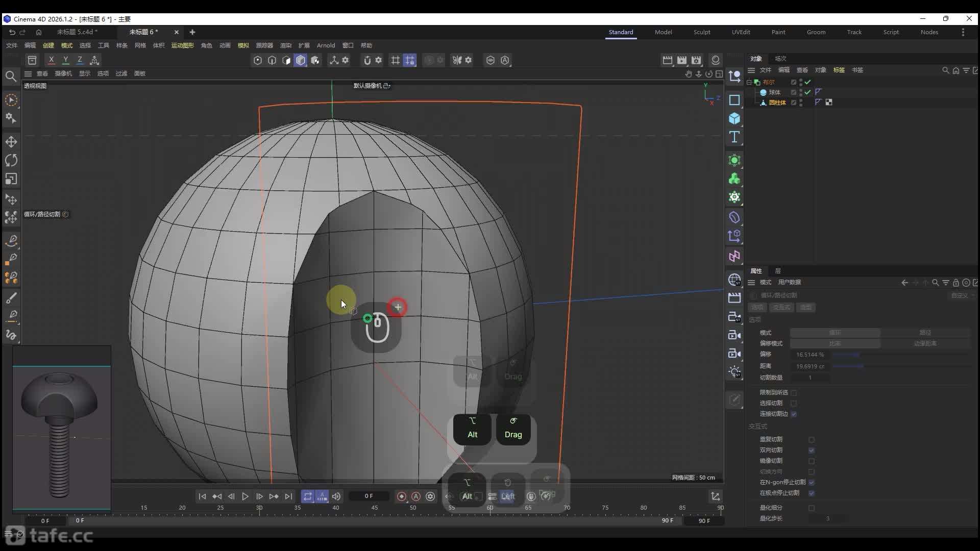Click the green MoGraph cloner icon
Screen dimensions: 980x551
[734, 179]
